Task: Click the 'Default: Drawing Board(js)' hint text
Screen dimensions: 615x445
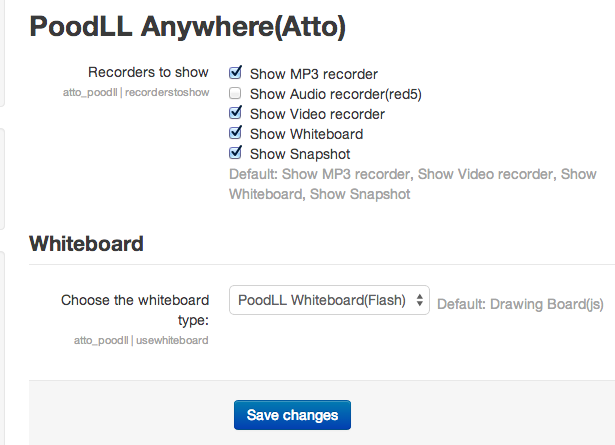Action: [x=520, y=304]
